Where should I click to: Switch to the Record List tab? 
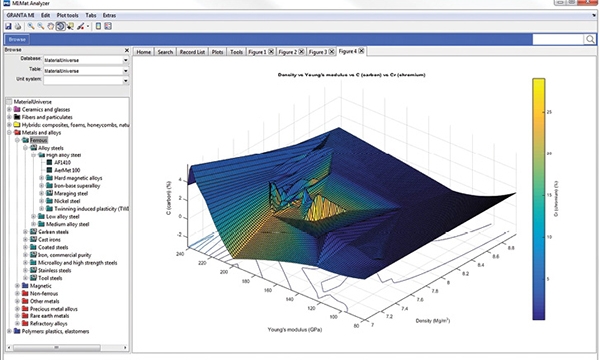(x=192, y=52)
